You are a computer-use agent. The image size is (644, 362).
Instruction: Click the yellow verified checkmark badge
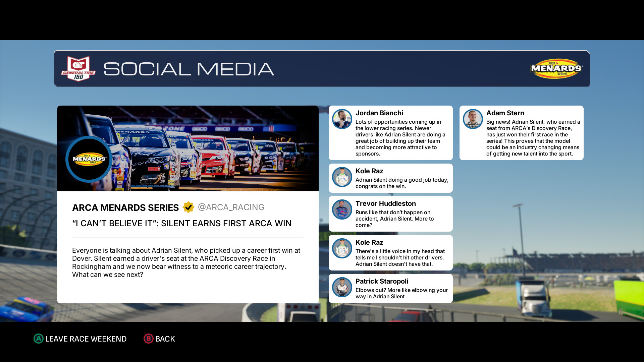tap(189, 207)
